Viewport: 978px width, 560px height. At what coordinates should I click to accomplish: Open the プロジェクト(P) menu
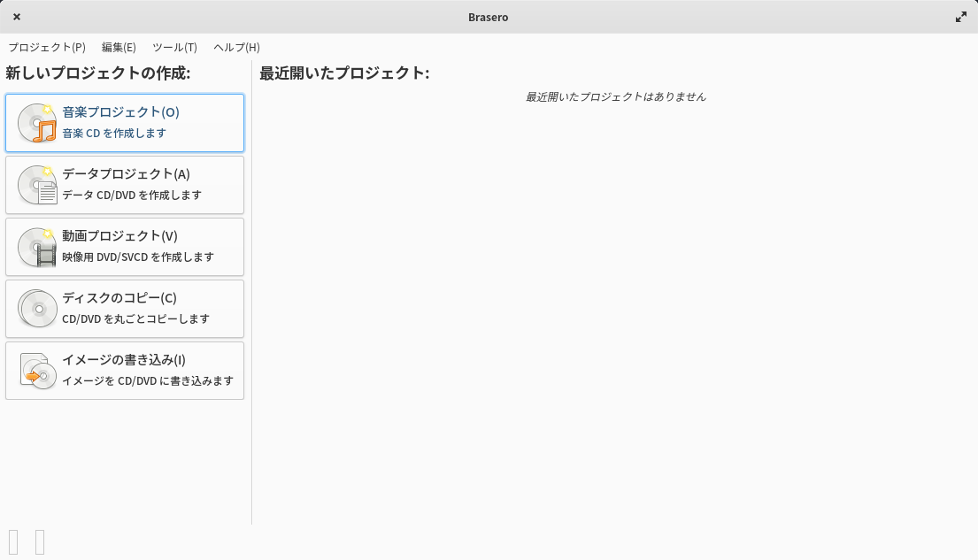click(x=47, y=48)
